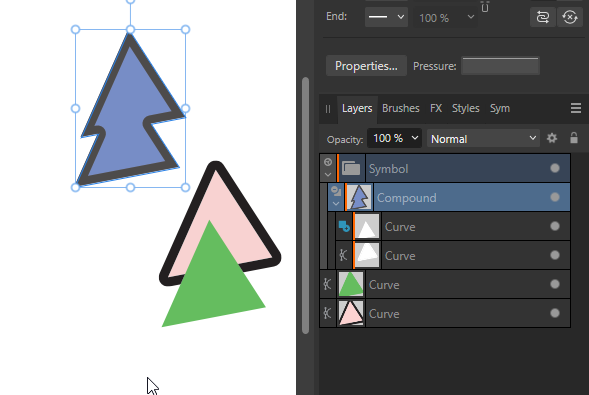This screenshot has width=589, height=395.
Task: Click the Compound layer blue tree thumbnail
Action: pyautogui.click(x=359, y=197)
